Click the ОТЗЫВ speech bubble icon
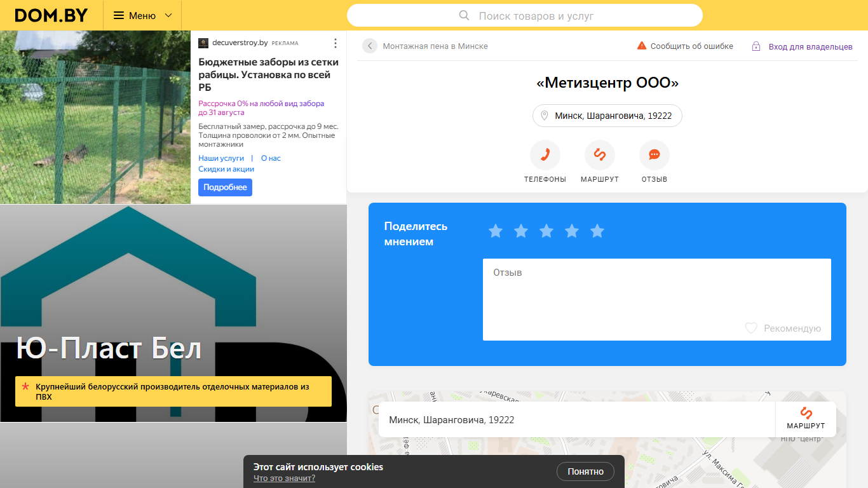Viewport: 868px width, 488px height. [654, 155]
